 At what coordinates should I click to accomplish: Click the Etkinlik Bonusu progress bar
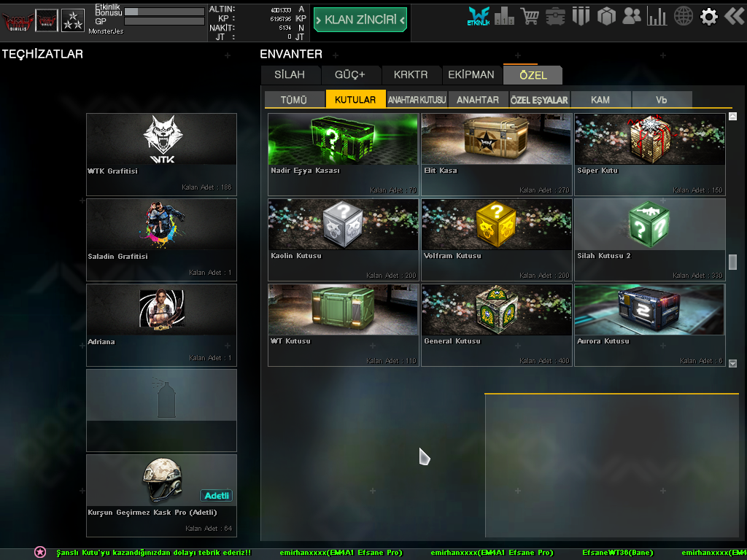pos(164,12)
